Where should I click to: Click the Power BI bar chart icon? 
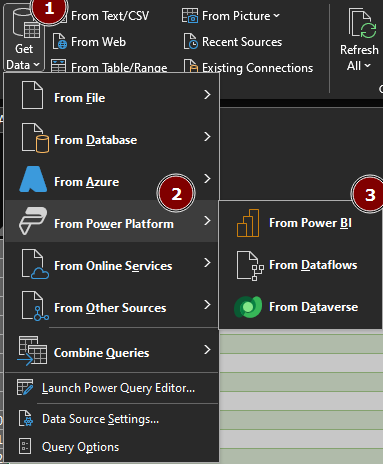point(248,223)
